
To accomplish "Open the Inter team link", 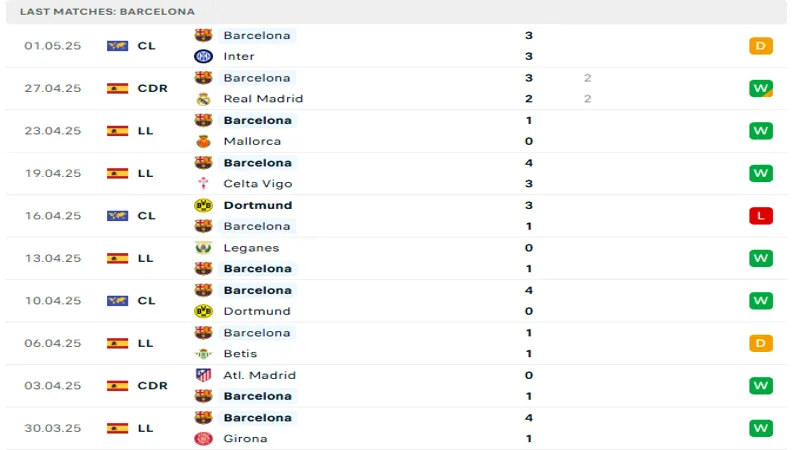I will [239, 56].
